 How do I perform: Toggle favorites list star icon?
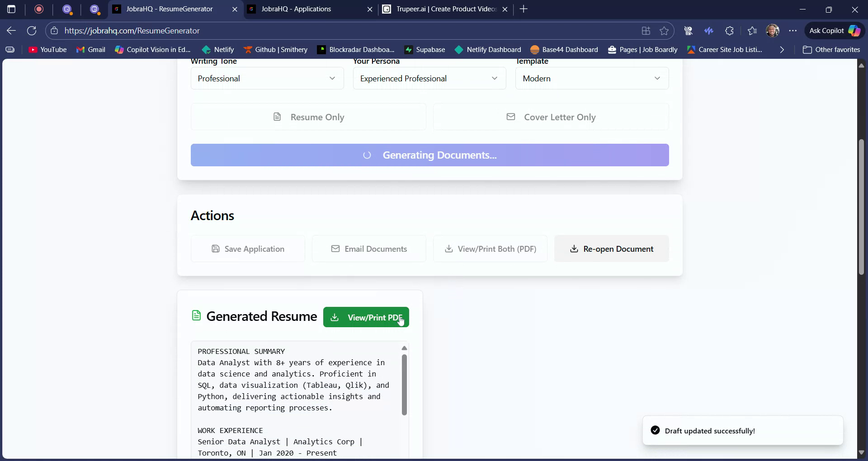click(752, 30)
